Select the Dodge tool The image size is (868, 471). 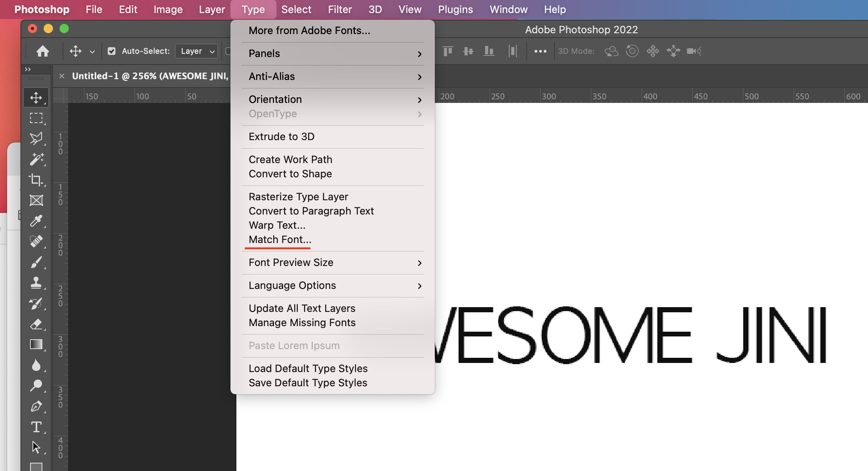[36, 386]
